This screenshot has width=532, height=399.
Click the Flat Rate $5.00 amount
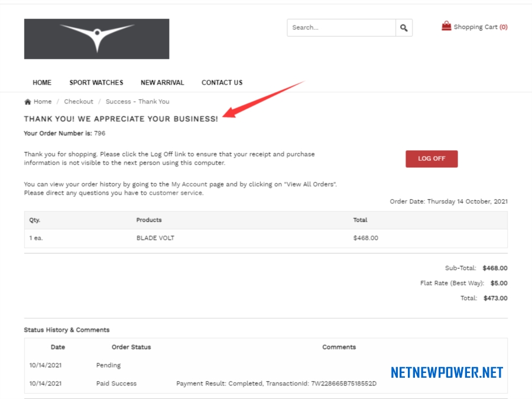click(499, 283)
